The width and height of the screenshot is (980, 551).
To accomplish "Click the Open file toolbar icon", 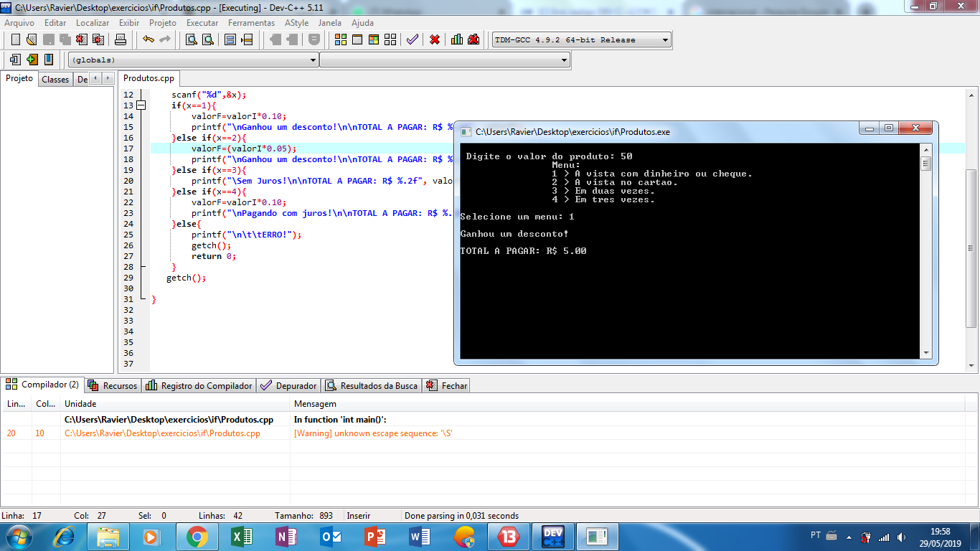I will click(x=31, y=39).
